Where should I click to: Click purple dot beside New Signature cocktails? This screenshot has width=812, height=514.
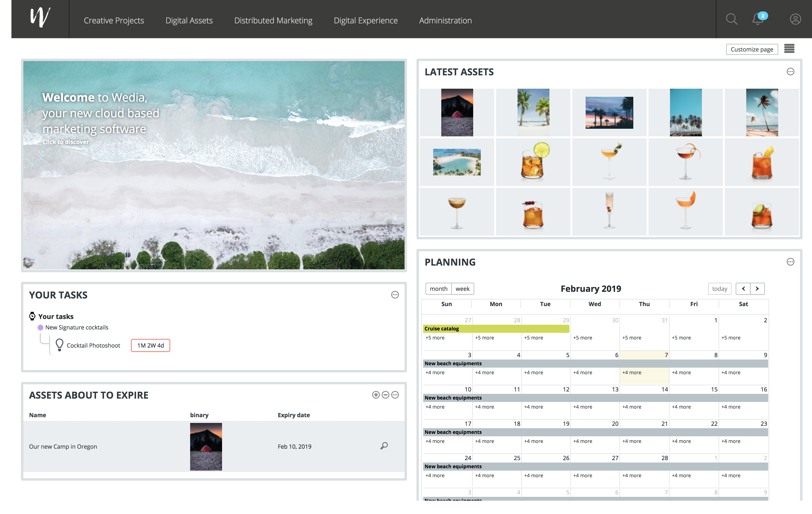click(41, 327)
